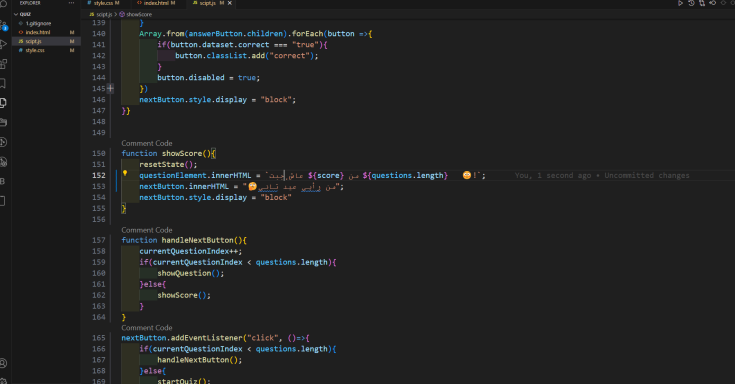The height and width of the screenshot is (384, 735).
Task: Click the plus marker beside line 145
Action: click(x=111, y=88)
